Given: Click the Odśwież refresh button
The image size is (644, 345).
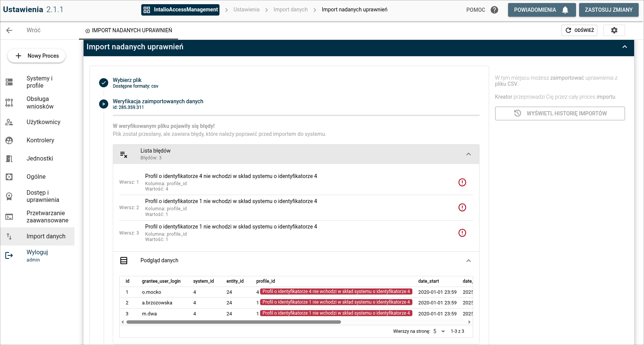Looking at the screenshot, I should pos(579,30).
